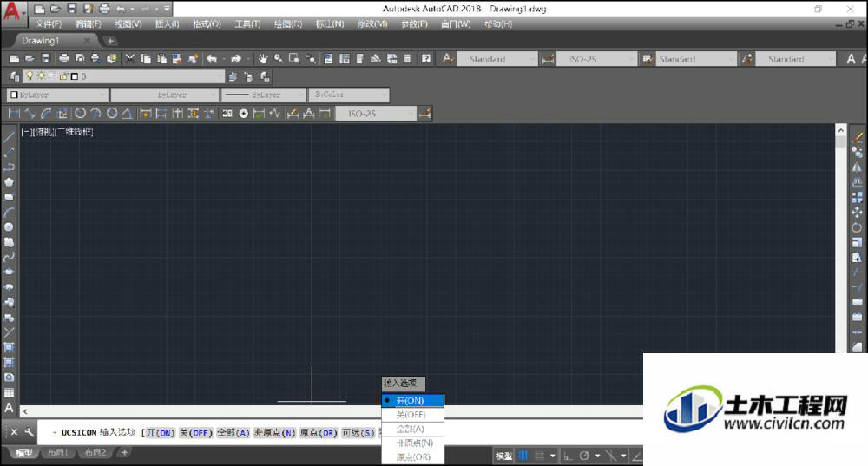Screen dimensions: 868x466
Task: Click the Erase tool in modify toolbar
Action: pos(857,137)
